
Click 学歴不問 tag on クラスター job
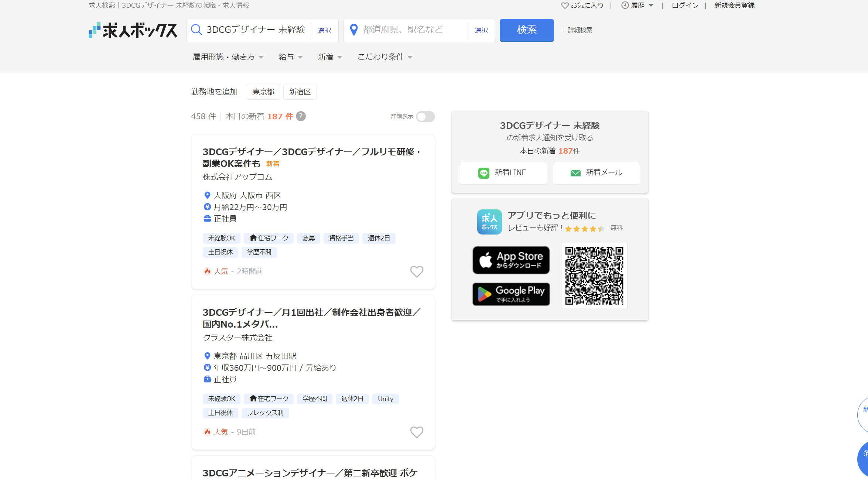tap(315, 399)
